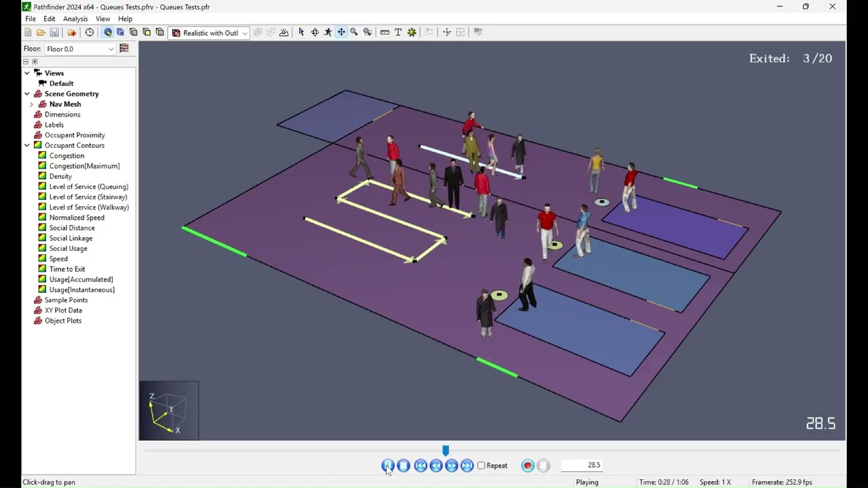Click the New file icon
The height and width of the screenshot is (488, 868).
(28, 33)
